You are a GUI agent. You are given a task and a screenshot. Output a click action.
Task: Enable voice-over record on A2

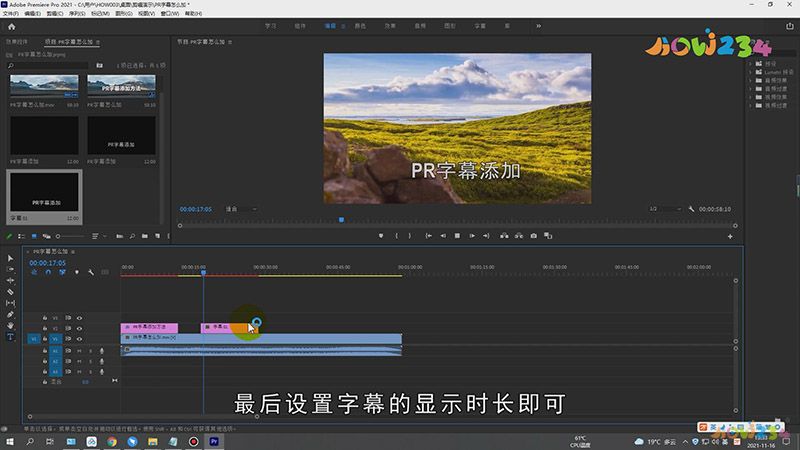pos(102,361)
